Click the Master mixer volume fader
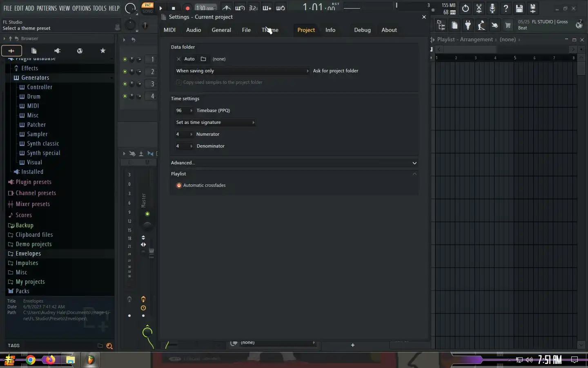The width and height of the screenshot is (588, 368). pyautogui.click(x=151, y=253)
